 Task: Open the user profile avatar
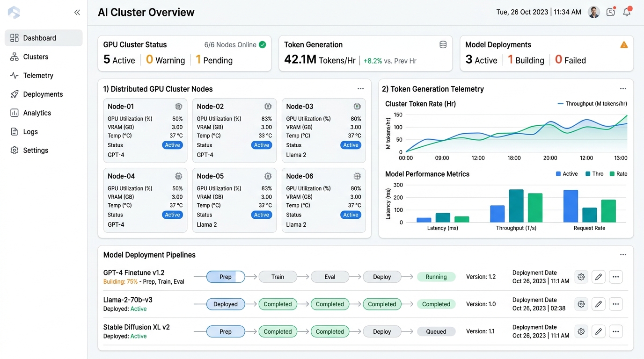(594, 12)
